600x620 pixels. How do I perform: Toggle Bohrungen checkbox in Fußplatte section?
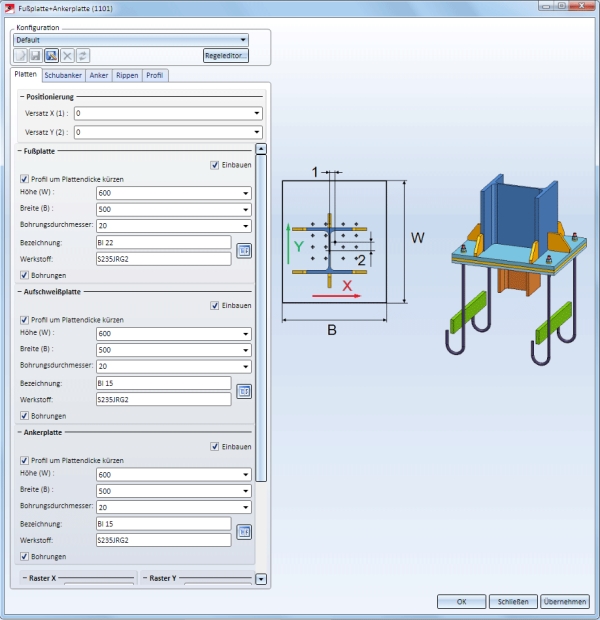[x=24, y=275]
